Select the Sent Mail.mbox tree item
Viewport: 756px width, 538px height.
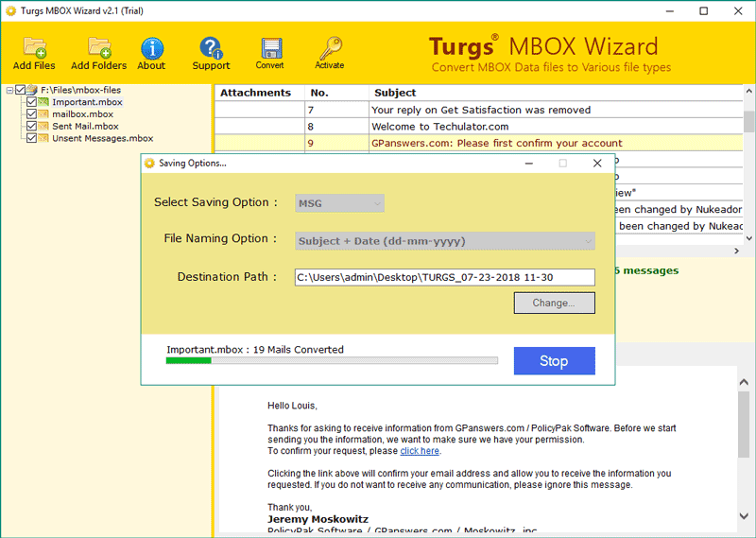(x=85, y=126)
